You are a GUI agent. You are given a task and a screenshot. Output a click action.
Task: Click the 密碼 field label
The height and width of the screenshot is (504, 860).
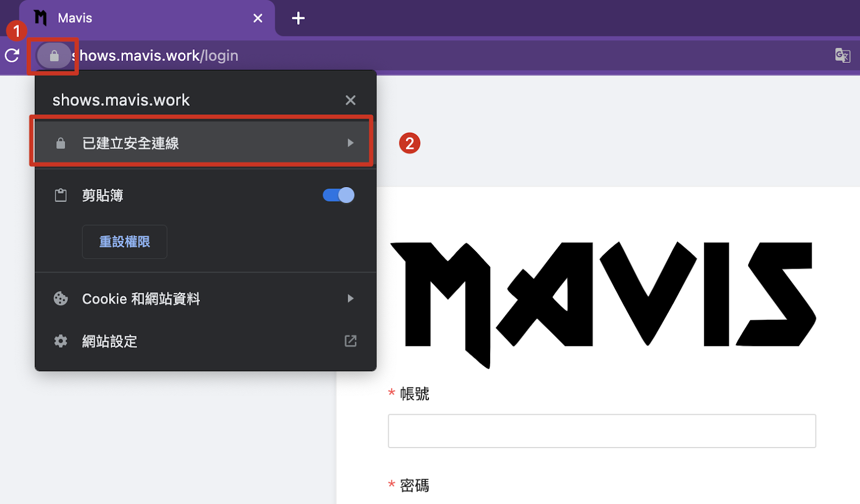click(x=414, y=486)
